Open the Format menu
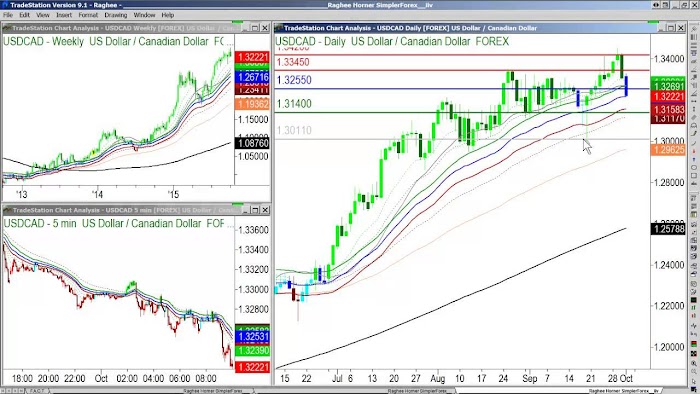This screenshot has height=394, width=700. click(88, 15)
